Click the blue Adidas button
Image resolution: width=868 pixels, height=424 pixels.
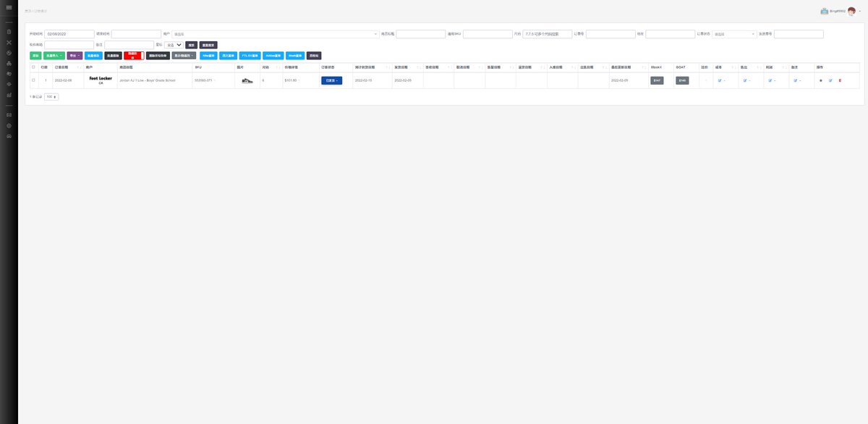(x=273, y=55)
